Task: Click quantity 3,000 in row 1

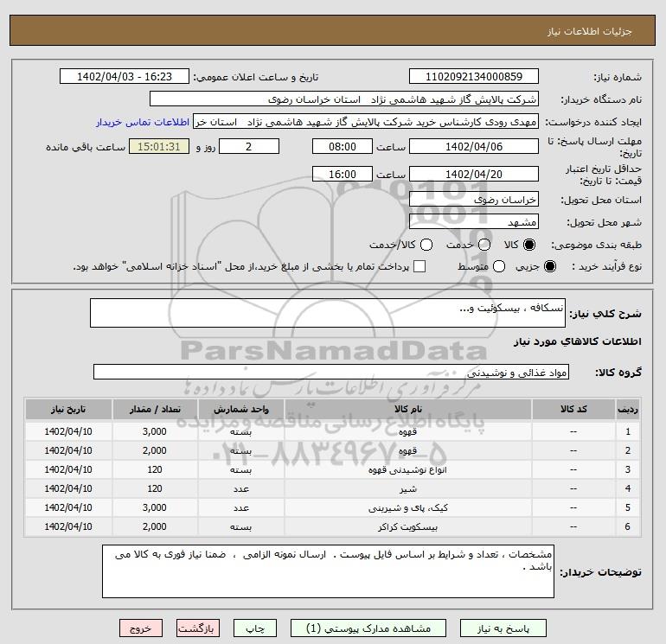Action: 155,431
